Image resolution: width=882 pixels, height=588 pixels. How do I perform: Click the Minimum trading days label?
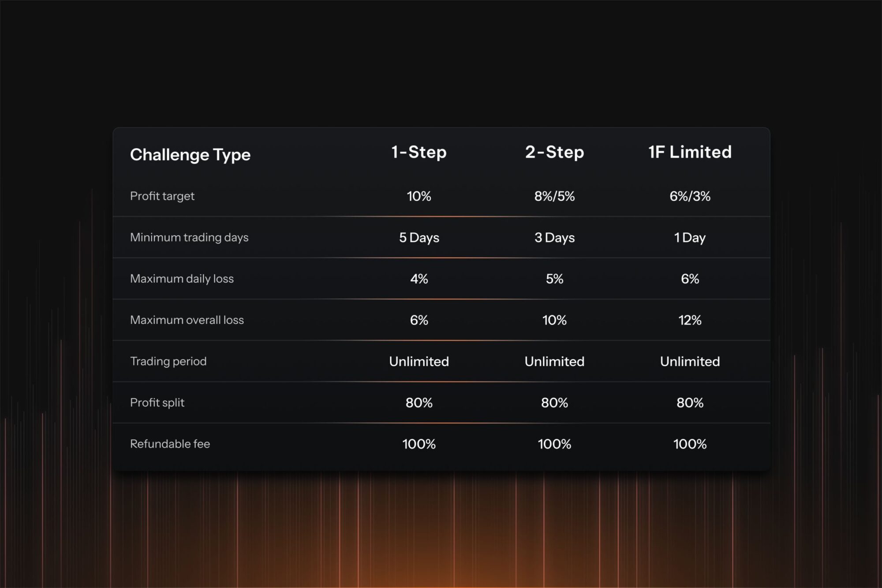(189, 237)
